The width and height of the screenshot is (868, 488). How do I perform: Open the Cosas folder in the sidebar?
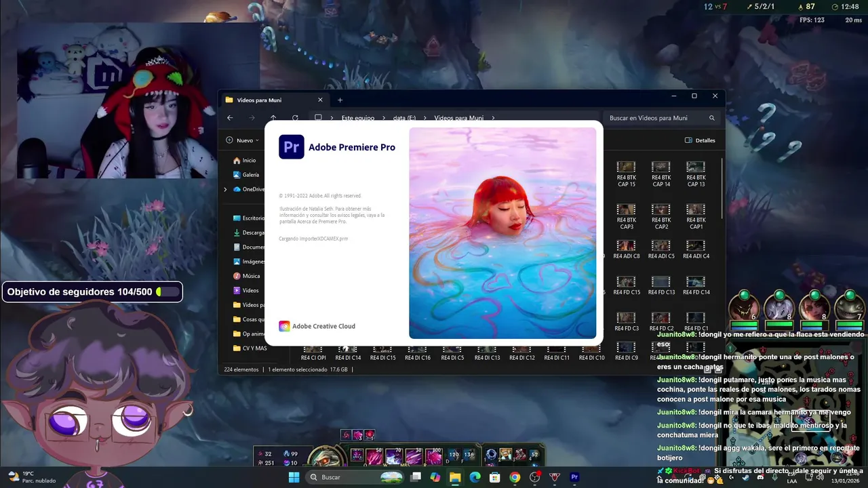click(248, 319)
